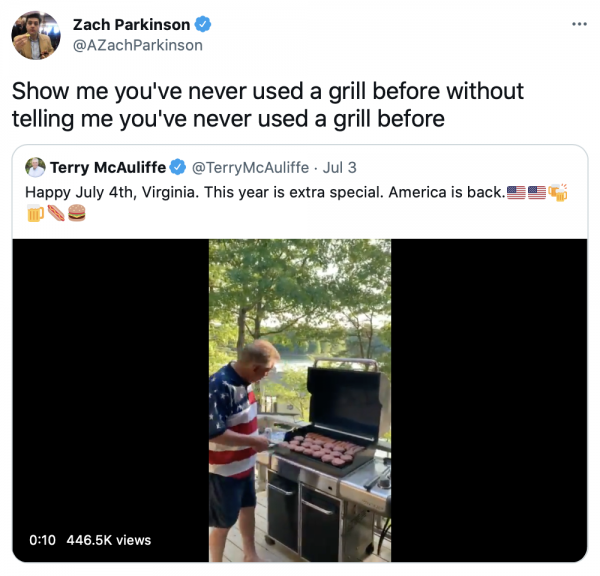Click the 446.5K views counter
The width and height of the screenshot is (600, 576).
point(109,540)
